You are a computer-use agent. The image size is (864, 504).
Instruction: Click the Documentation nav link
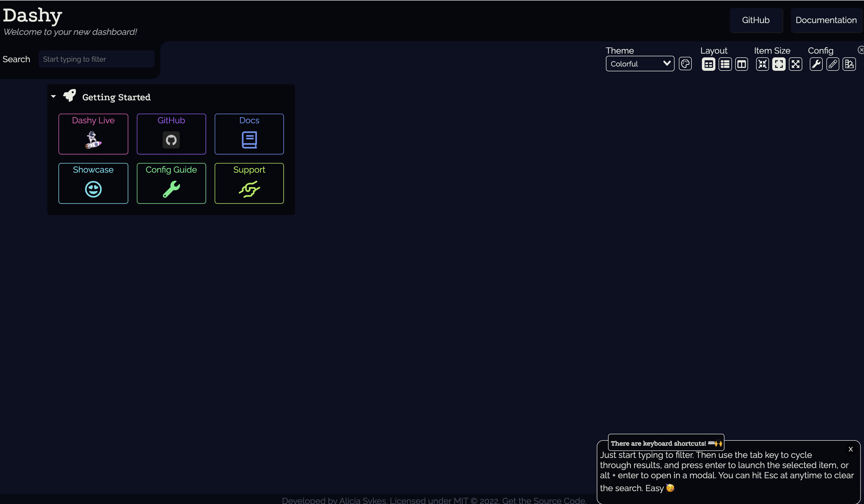coord(826,20)
